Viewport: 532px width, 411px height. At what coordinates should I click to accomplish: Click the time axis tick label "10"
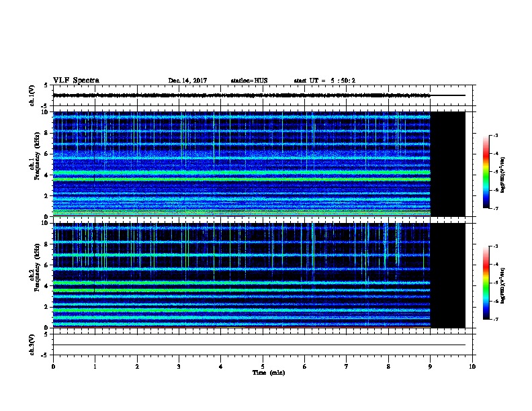click(472, 367)
